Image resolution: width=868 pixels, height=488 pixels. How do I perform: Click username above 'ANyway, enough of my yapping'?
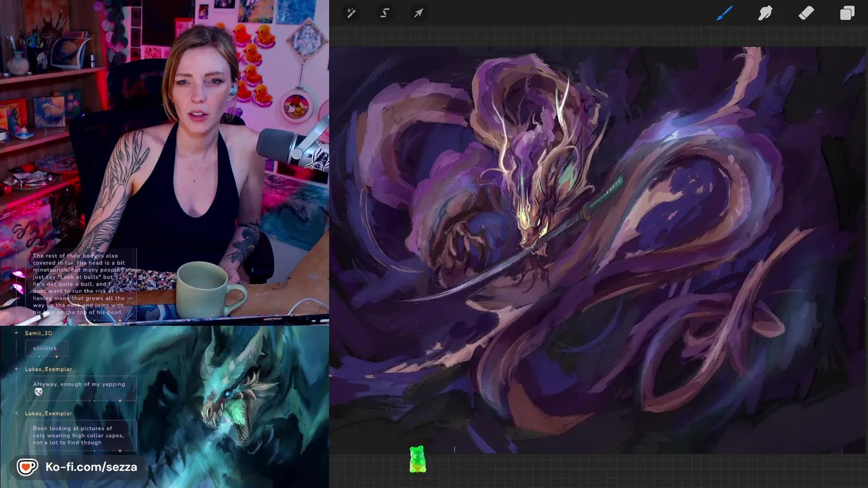click(x=48, y=369)
